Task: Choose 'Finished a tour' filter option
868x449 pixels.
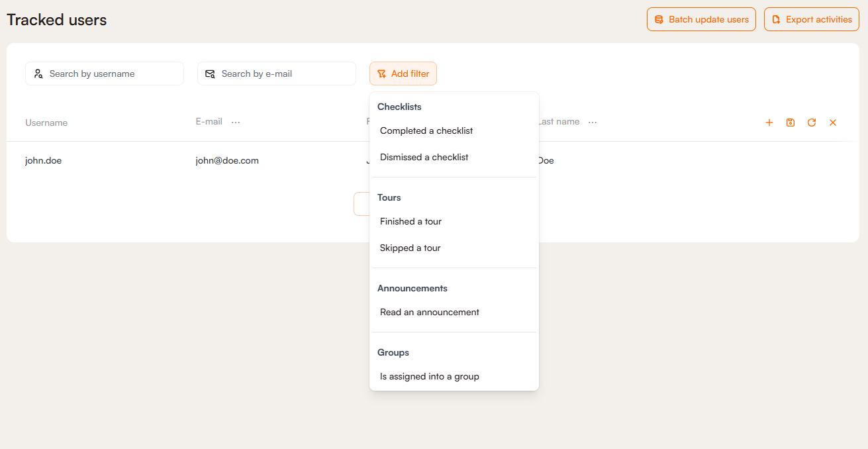Action: click(410, 221)
